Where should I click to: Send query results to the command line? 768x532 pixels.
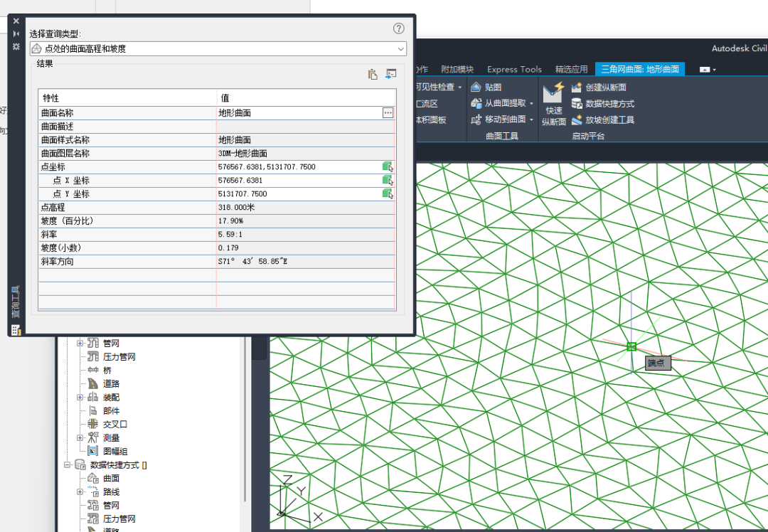click(x=391, y=74)
